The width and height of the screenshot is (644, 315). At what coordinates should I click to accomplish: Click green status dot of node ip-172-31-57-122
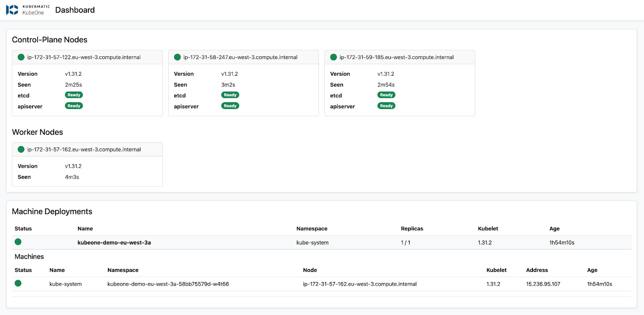[x=21, y=57]
